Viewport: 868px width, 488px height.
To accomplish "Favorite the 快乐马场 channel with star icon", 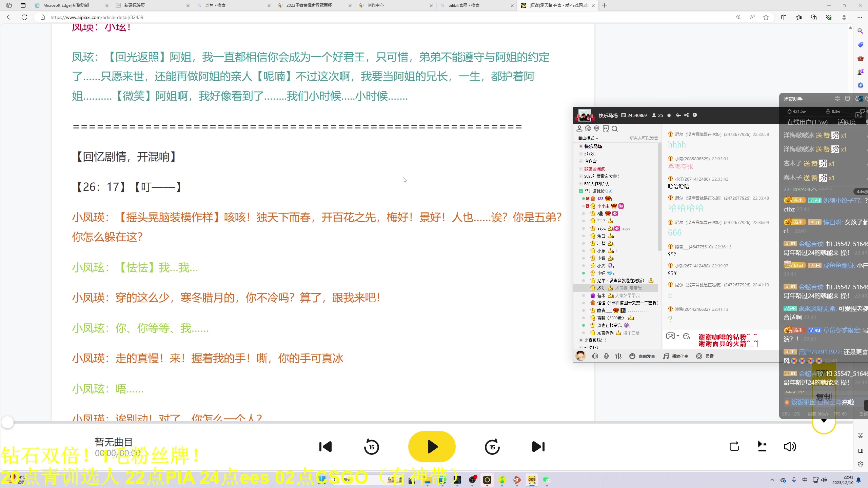I will click(669, 115).
